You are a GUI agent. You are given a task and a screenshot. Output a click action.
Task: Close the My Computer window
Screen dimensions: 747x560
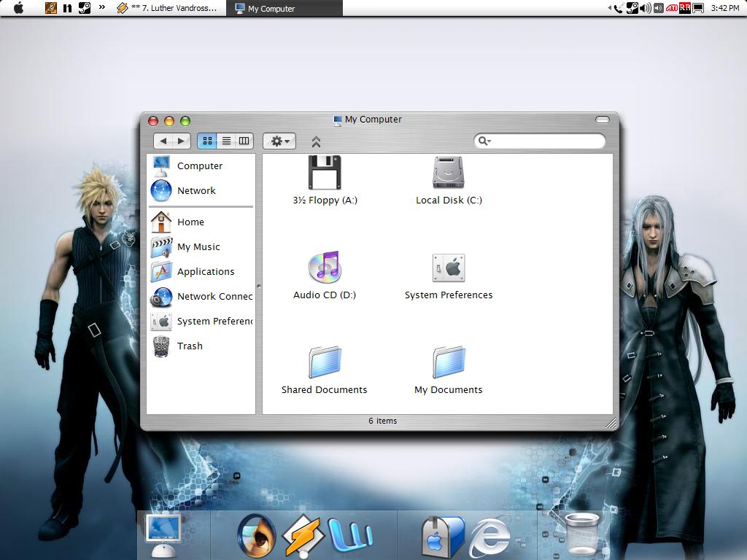(x=153, y=121)
